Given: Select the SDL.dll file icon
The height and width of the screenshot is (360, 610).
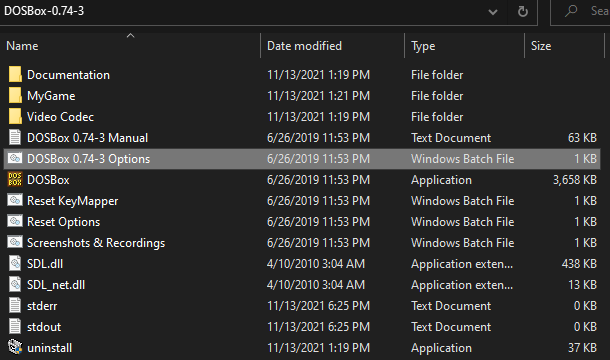Looking at the screenshot, I should [15, 263].
